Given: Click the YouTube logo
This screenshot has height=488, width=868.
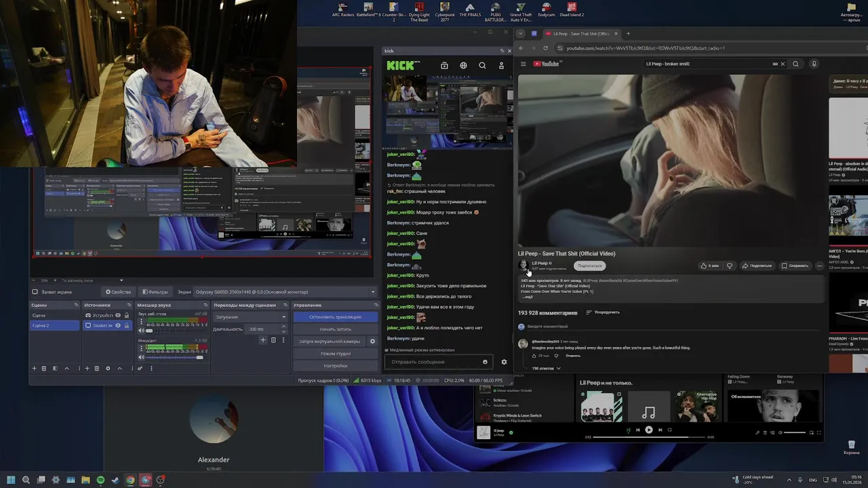Looking at the screenshot, I should (x=547, y=64).
